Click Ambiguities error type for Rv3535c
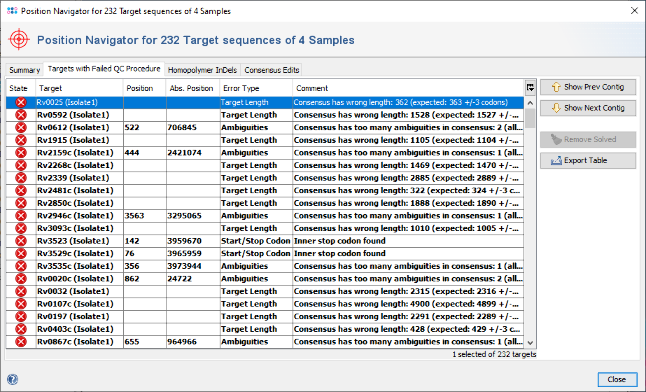Viewport: 646px width, 392px height. click(x=244, y=266)
